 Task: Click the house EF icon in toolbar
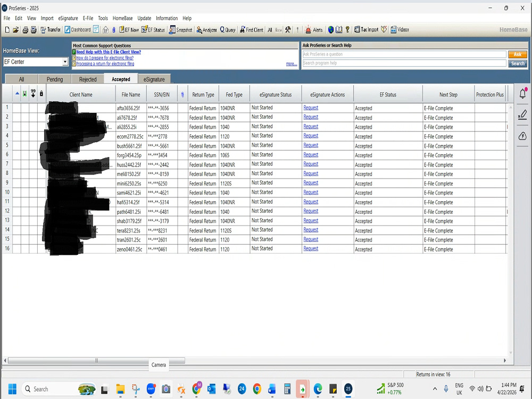pyautogui.click(x=105, y=30)
